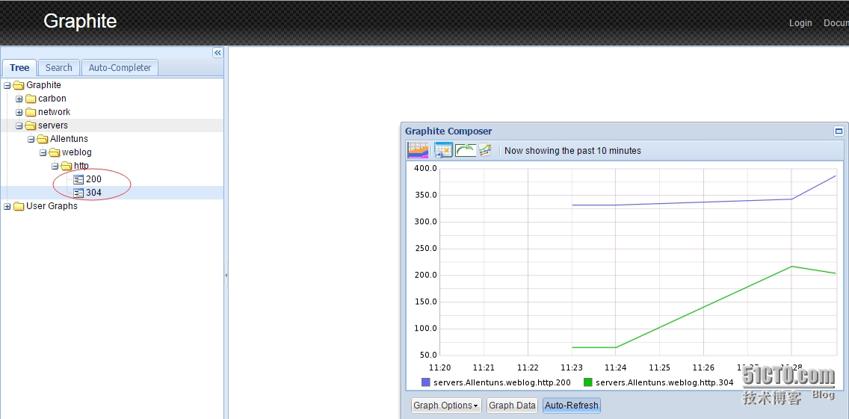Click the green curve icon in Composer toolbar
Viewport: 849px width, 419px height.
pyautogui.click(x=465, y=150)
